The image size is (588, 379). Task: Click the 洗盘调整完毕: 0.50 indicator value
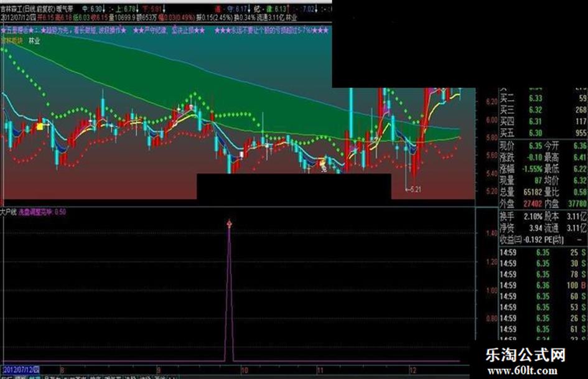(42, 212)
